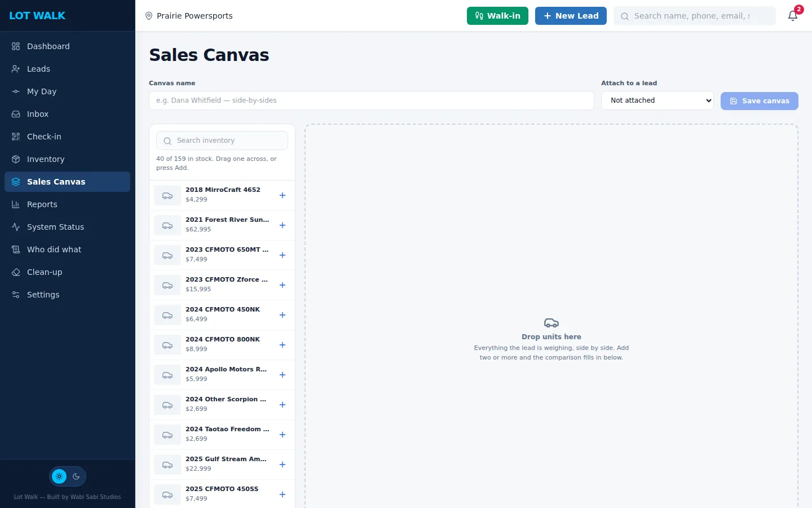Add 2024 Taotao Freedom via plus icon
This screenshot has height=508, width=812.
point(283,435)
